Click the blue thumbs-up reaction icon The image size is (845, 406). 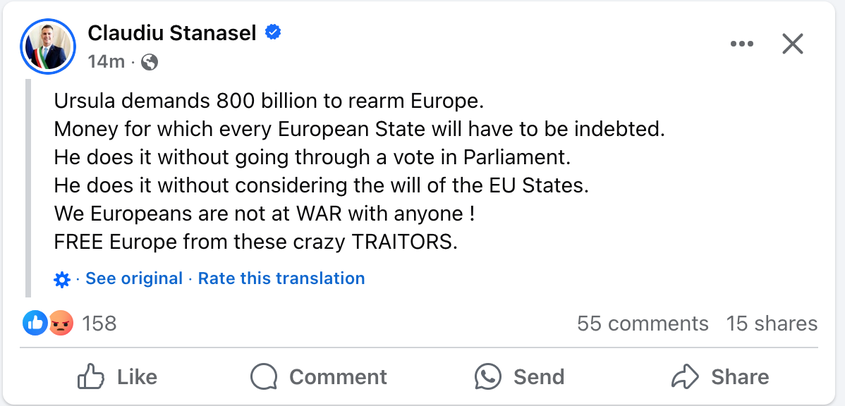(x=35, y=323)
